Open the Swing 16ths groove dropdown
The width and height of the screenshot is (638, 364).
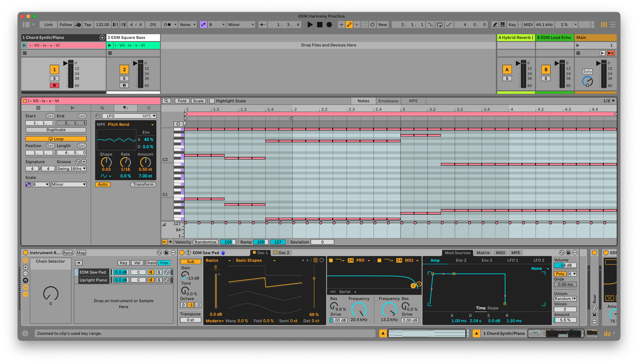72,169
